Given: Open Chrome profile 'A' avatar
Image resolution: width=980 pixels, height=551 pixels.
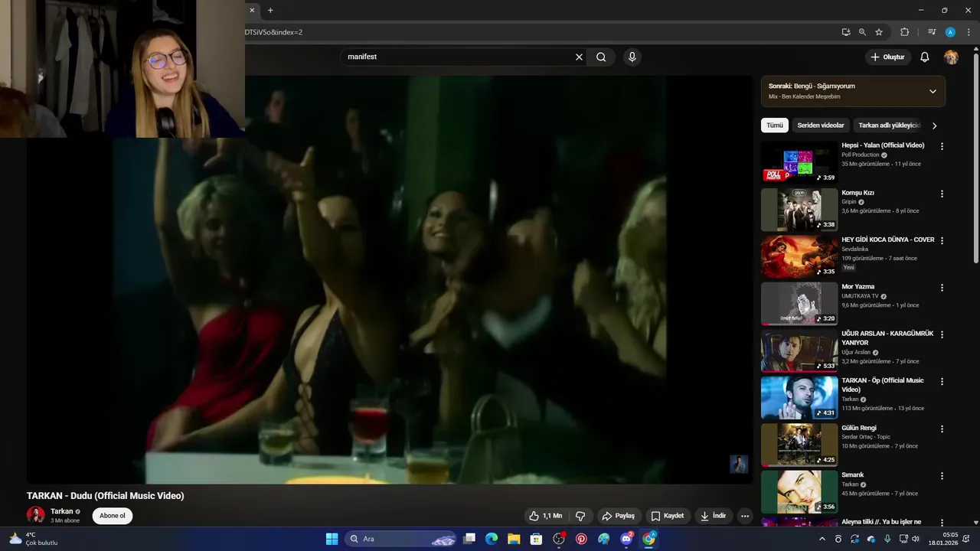Looking at the screenshot, I should tap(950, 32).
